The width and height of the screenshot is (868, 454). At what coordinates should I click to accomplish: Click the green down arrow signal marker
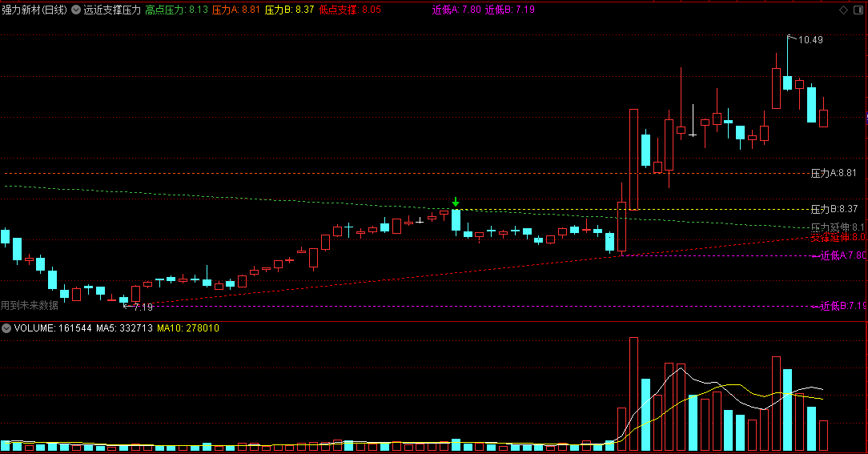pos(456,202)
